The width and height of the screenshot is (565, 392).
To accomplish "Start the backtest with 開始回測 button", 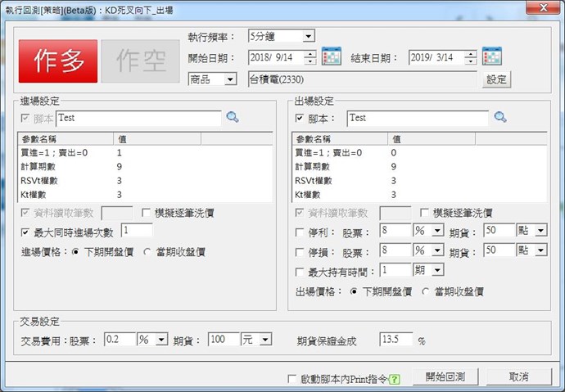I will click(x=445, y=377).
